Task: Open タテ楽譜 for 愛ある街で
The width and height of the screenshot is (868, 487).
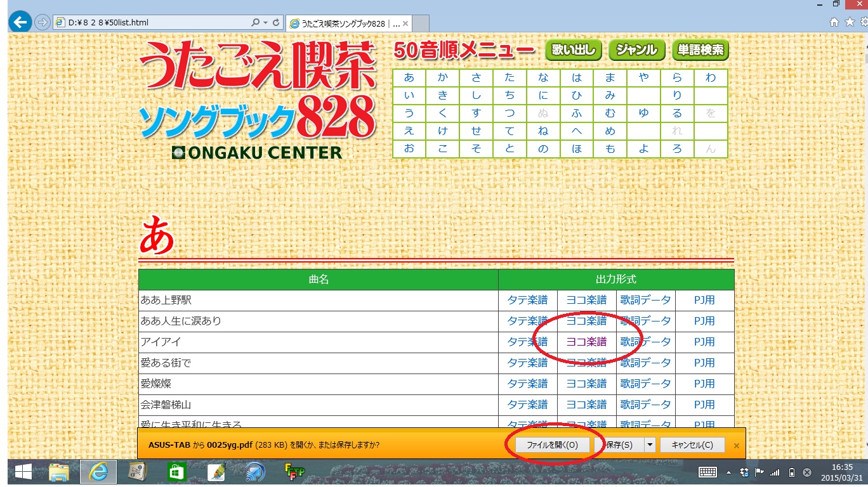Action: (x=527, y=363)
